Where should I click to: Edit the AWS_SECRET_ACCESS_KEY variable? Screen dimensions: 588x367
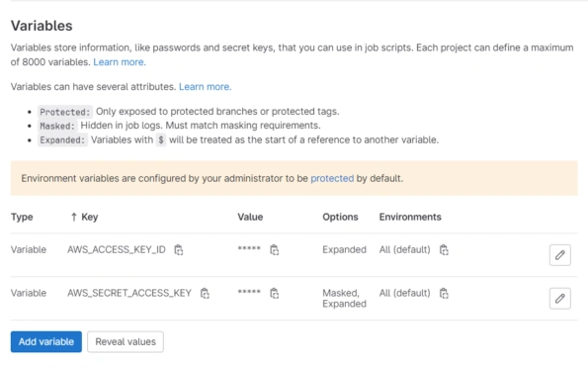tap(560, 299)
